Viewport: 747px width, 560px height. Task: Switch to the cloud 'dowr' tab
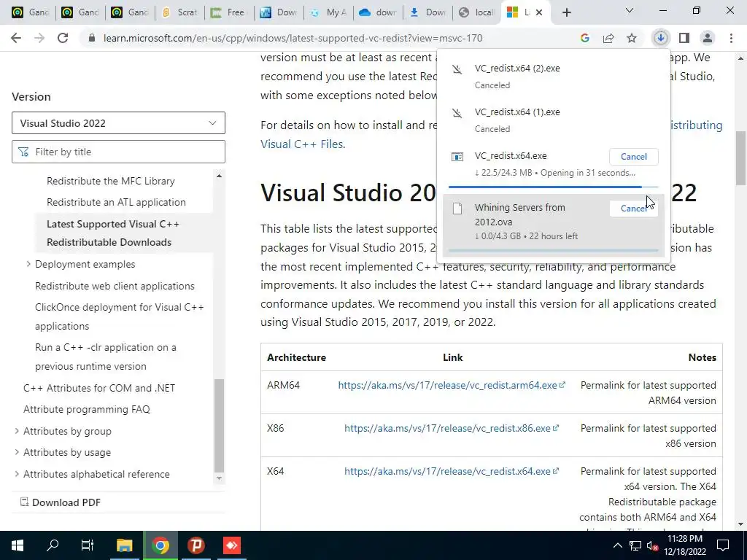[x=379, y=12]
